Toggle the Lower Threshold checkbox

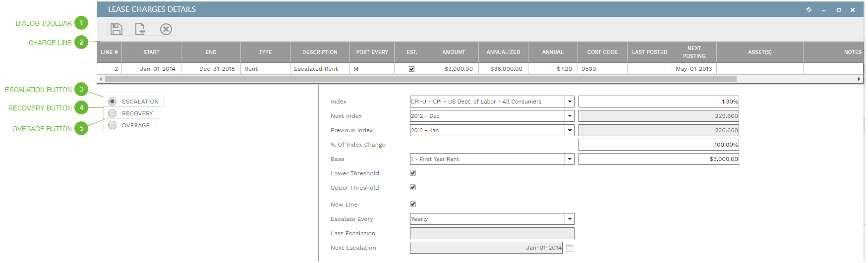pos(413,173)
